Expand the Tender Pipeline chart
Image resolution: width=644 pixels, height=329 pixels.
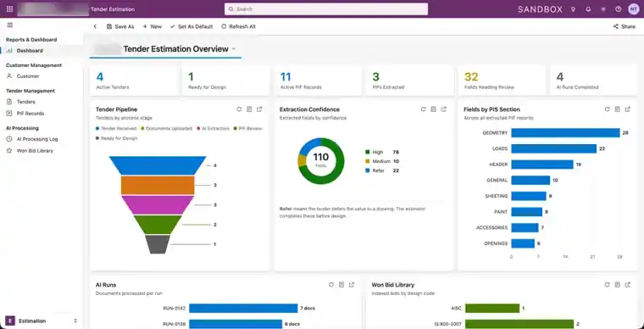click(259, 109)
